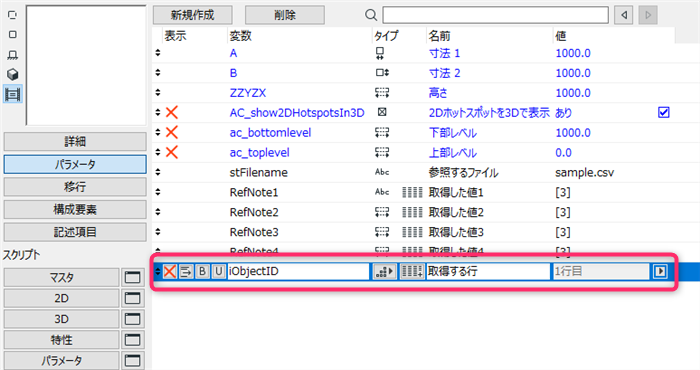The width and height of the screenshot is (700, 370).
Task: Open the マスタ script
Action: (x=61, y=278)
